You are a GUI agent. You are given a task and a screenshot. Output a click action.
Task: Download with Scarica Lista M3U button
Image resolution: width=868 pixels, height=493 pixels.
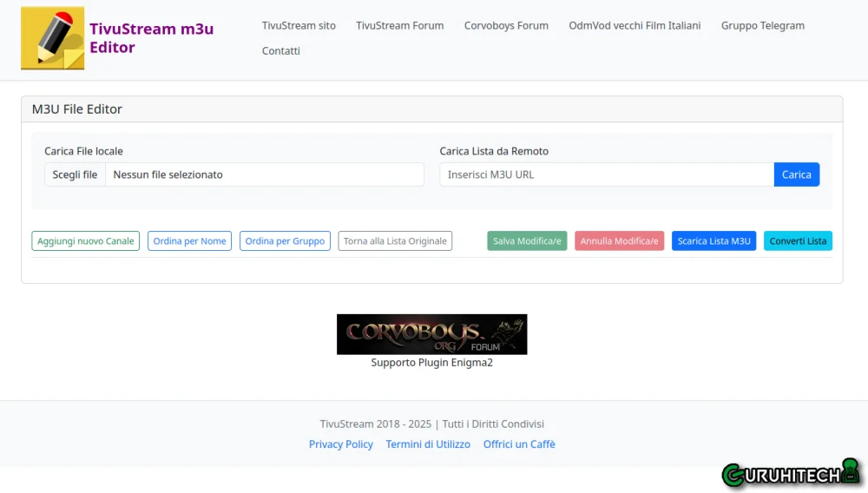714,240
